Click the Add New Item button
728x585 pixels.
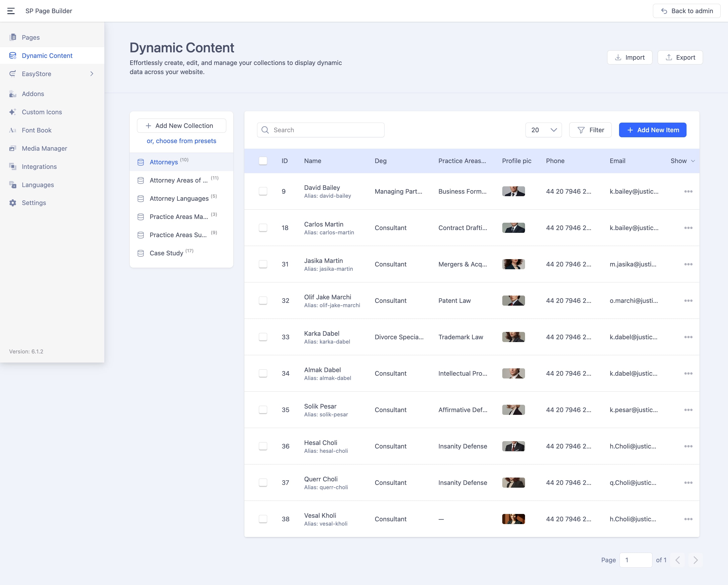[x=652, y=130]
